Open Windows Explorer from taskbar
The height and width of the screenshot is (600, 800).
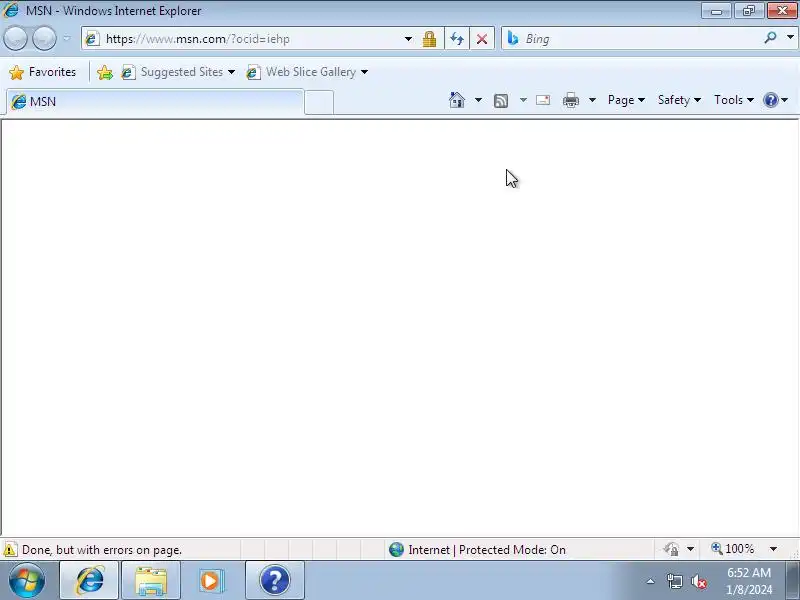pos(151,581)
